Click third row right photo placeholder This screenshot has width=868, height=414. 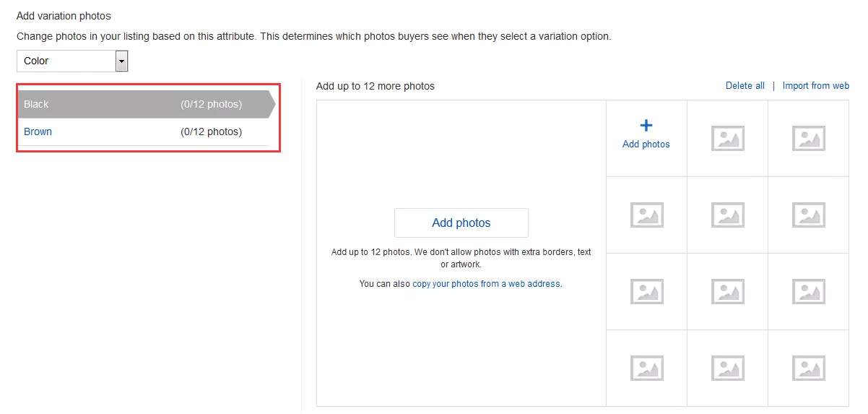(x=808, y=291)
